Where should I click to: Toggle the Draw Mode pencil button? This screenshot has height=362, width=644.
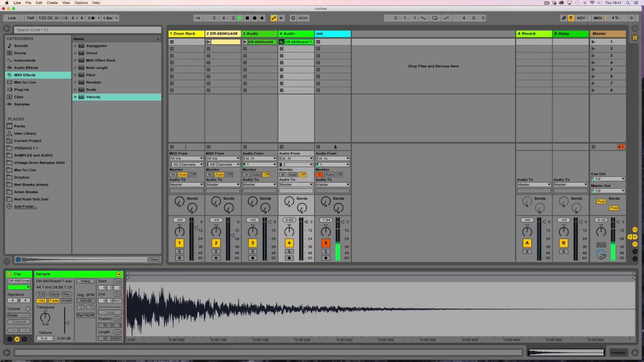point(564,18)
